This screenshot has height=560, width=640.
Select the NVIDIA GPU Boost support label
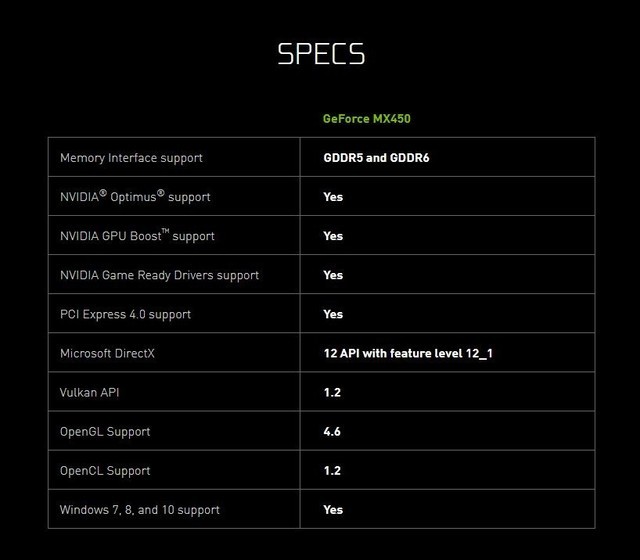137,236
